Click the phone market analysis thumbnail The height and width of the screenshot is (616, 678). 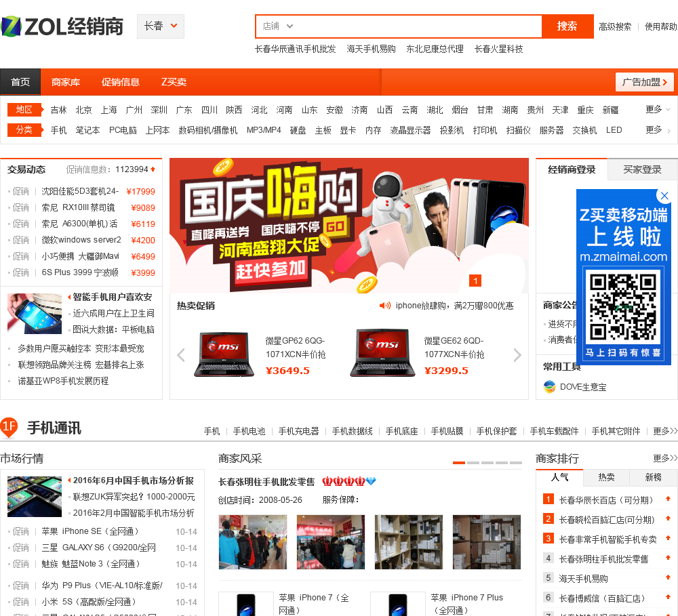pyautogui.click(x=35, y=496)
